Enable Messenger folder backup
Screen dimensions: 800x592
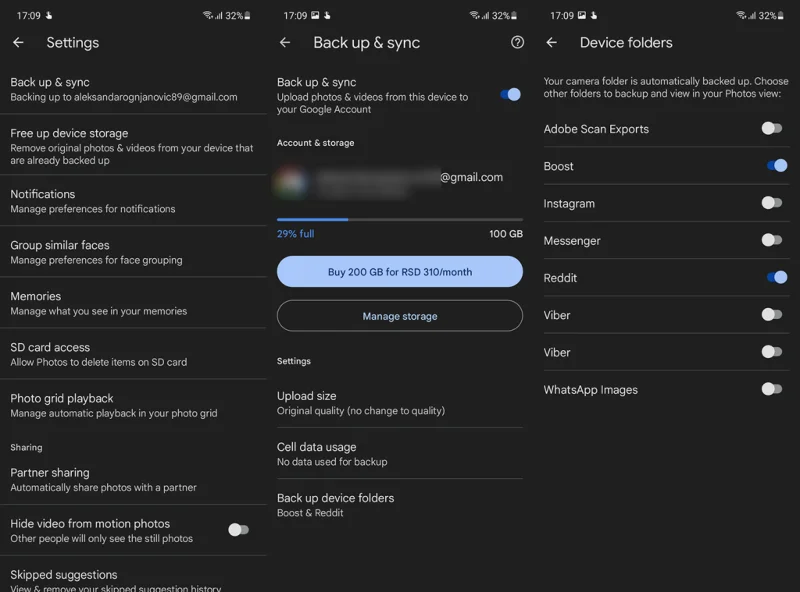[771, 240]
